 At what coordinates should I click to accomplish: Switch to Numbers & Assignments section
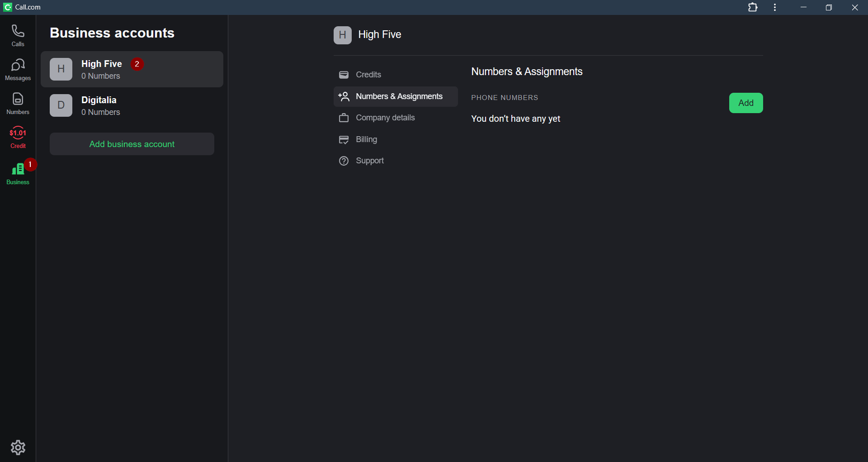(398, 96)
